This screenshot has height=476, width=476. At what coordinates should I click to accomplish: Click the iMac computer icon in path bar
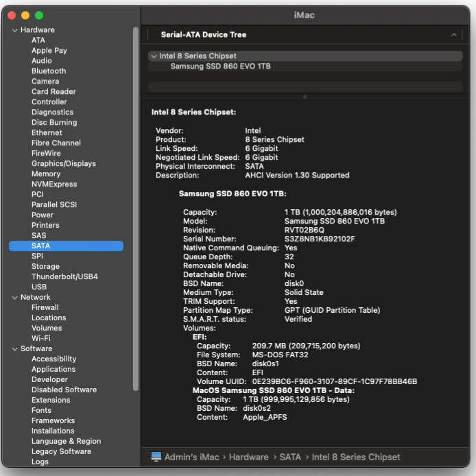coord(156,457)
